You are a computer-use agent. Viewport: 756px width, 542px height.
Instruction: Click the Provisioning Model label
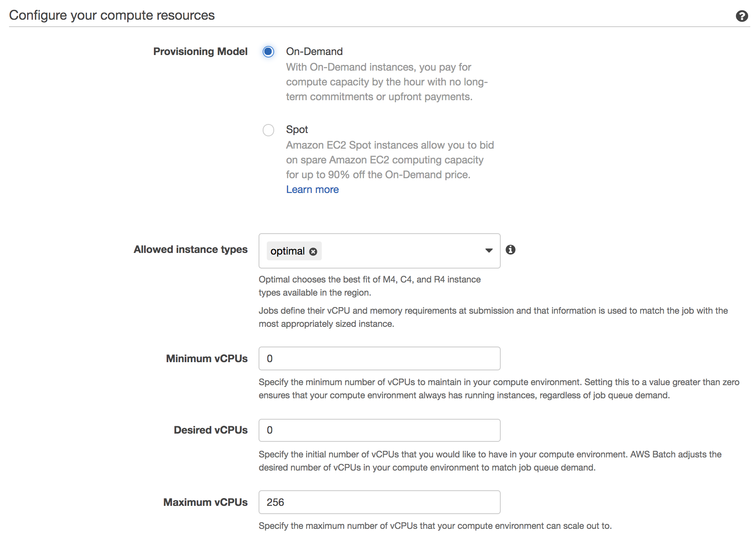pyautogui.click(x=200, y=51)
